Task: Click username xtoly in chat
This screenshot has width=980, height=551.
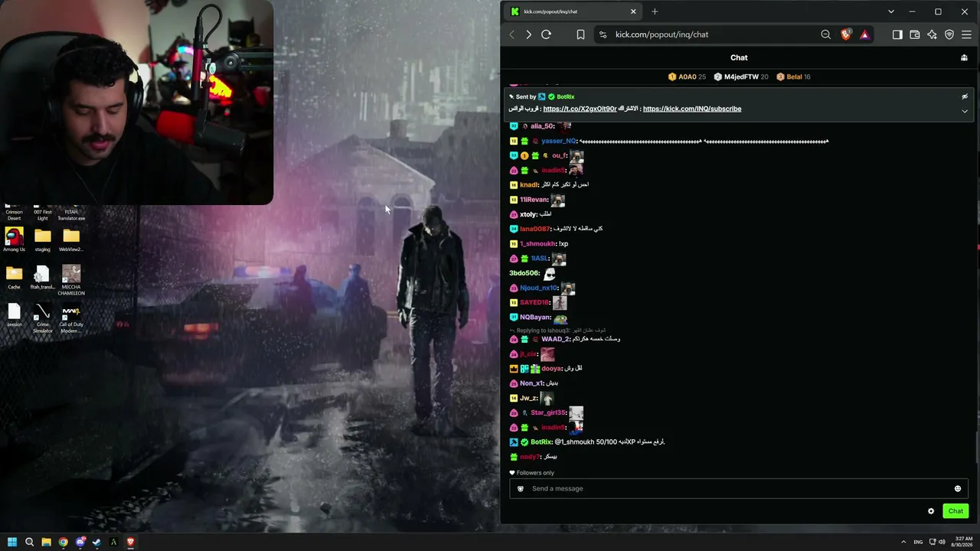Action: click(528, 214)
